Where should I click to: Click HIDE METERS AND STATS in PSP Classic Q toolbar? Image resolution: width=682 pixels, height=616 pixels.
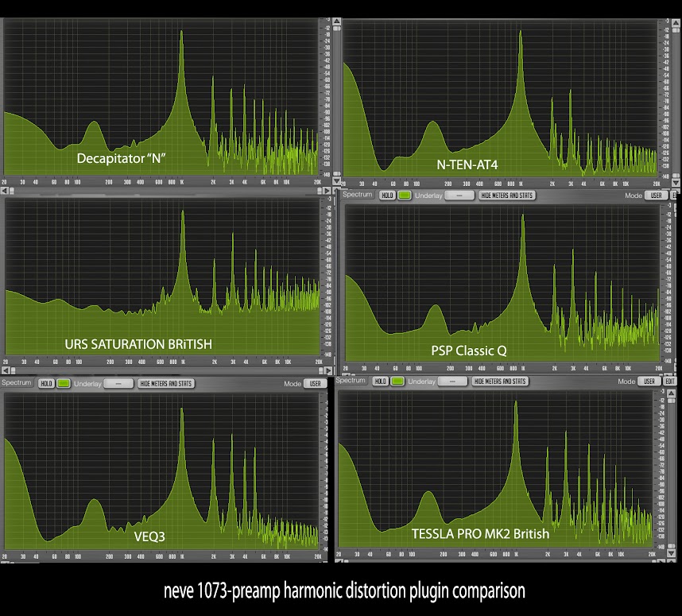tap(506, 196)
